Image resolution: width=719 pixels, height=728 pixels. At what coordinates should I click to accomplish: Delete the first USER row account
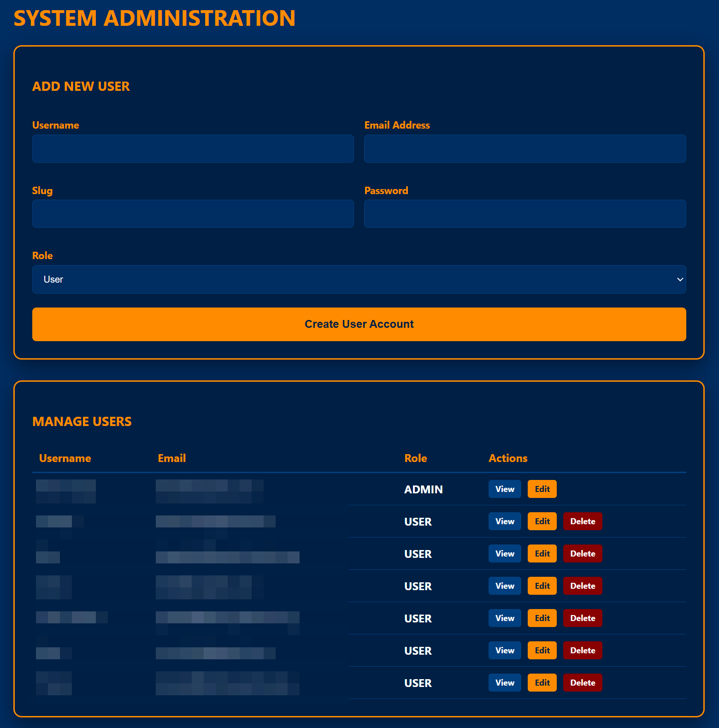click(x=582, y=521)
